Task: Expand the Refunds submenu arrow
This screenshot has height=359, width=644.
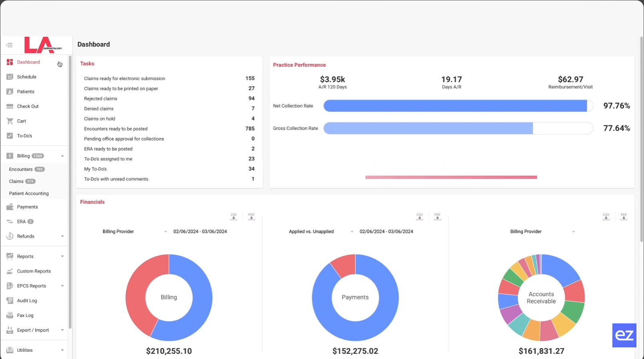Action: click(x=62, y=237)
